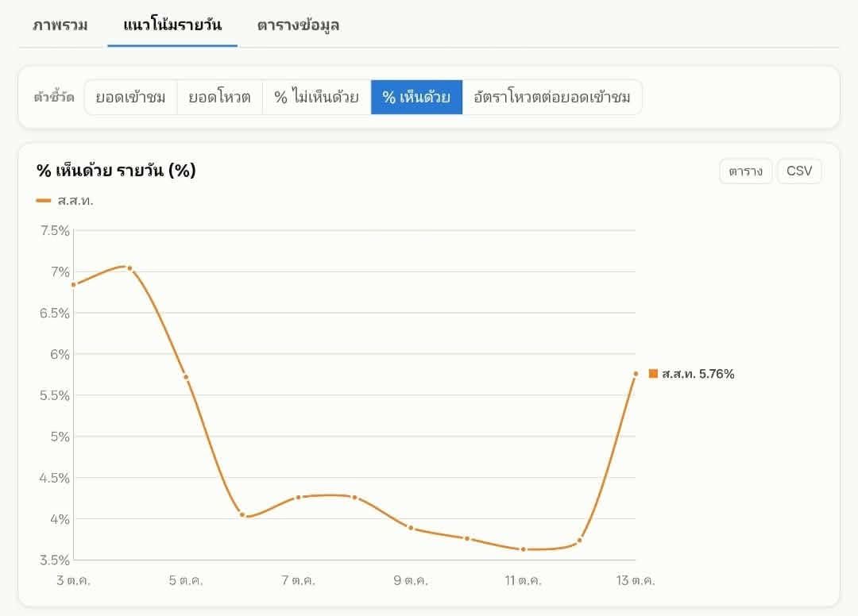Pick the อัตราโหวตต่อยอดเข้าชม metric
This screenshot has height=616, width=858.
[x=552, y=98]
